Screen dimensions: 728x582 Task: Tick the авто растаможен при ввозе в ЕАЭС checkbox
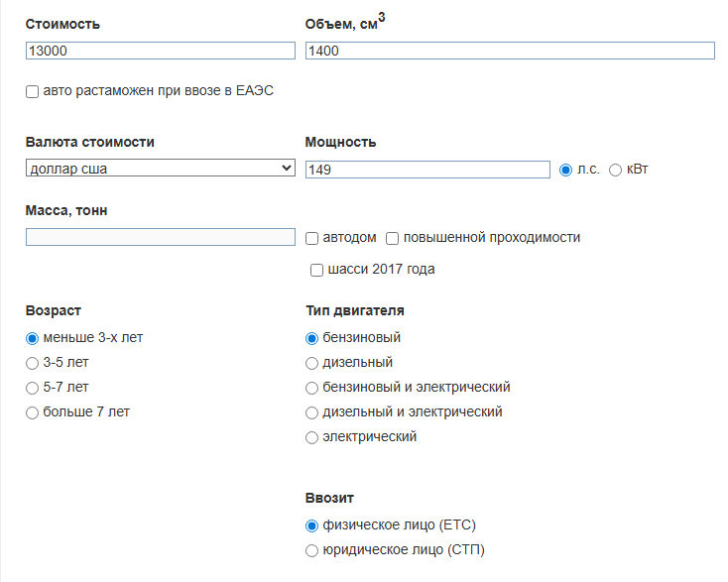[32, 91]
